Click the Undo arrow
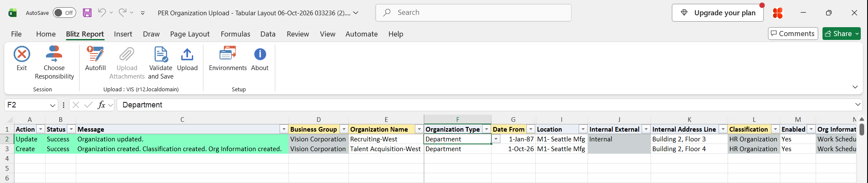Viewport: 868px width, 183px height. (102, 13)
